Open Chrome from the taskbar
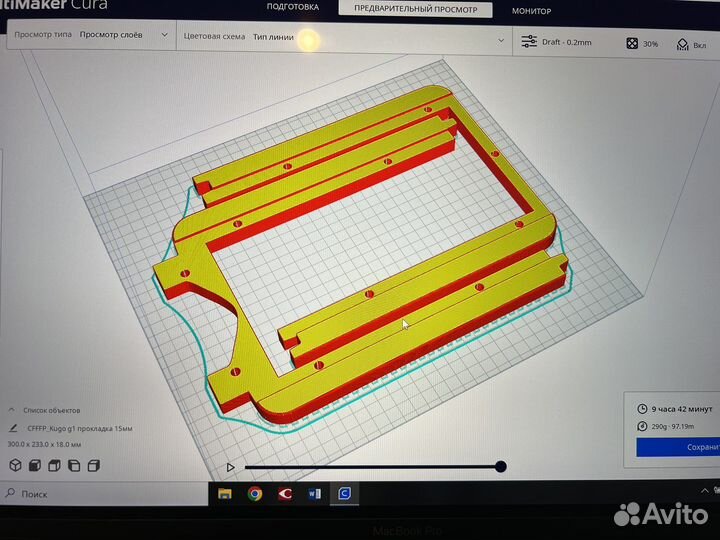The height and width of the screenshot is (540, 720). point(255,493)
